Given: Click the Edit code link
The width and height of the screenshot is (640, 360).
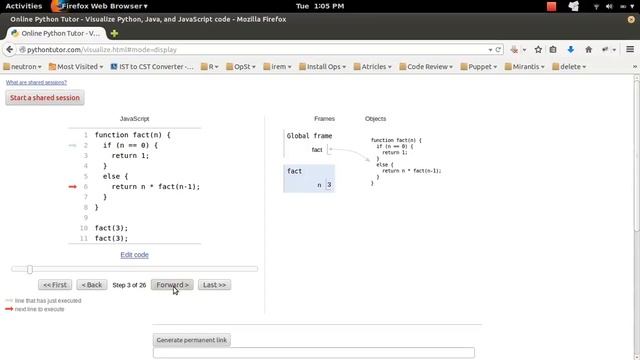Looking at the screenshot, I should click(134, 255).
